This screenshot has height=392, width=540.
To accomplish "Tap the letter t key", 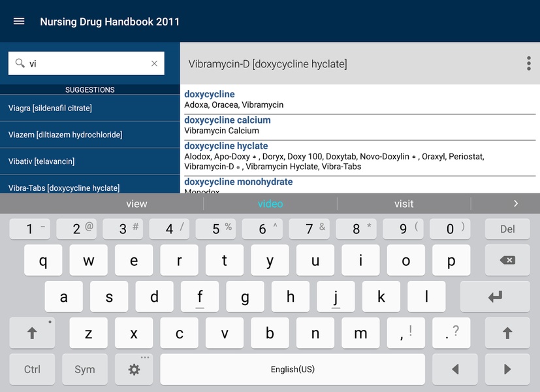I will tap(225, 260).
